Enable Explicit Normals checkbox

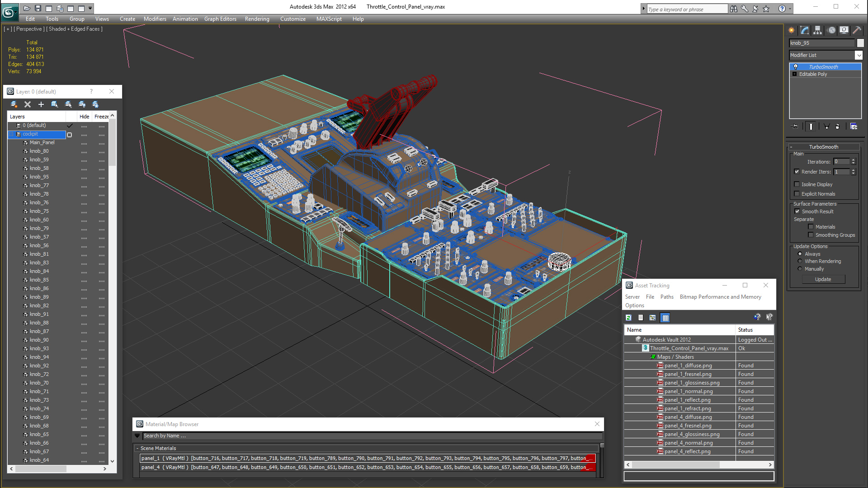point(797,194)
